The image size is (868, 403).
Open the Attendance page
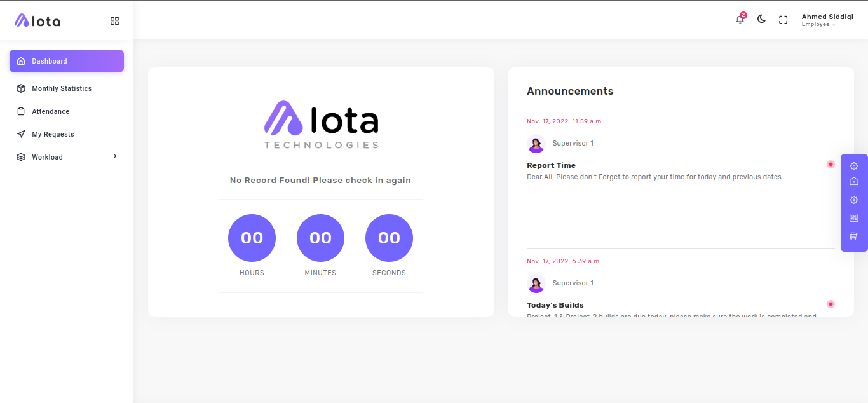[51, 111]
